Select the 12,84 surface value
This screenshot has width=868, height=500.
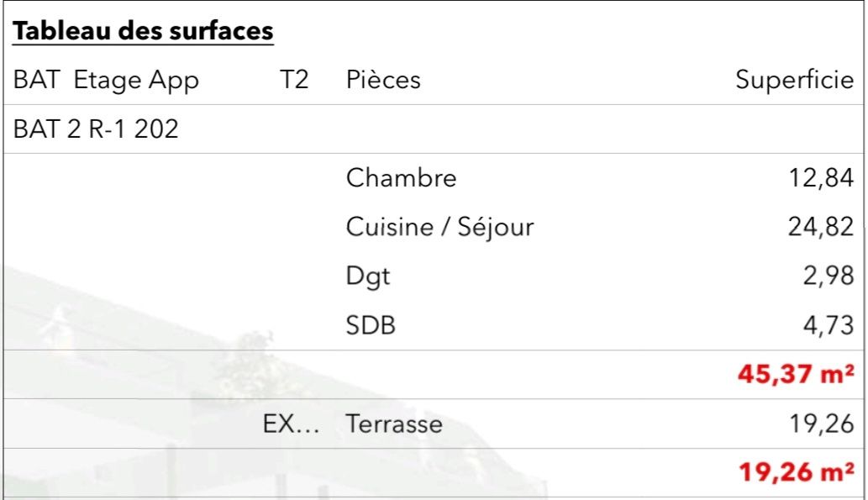pyautogui.click(x=823, y=178)
